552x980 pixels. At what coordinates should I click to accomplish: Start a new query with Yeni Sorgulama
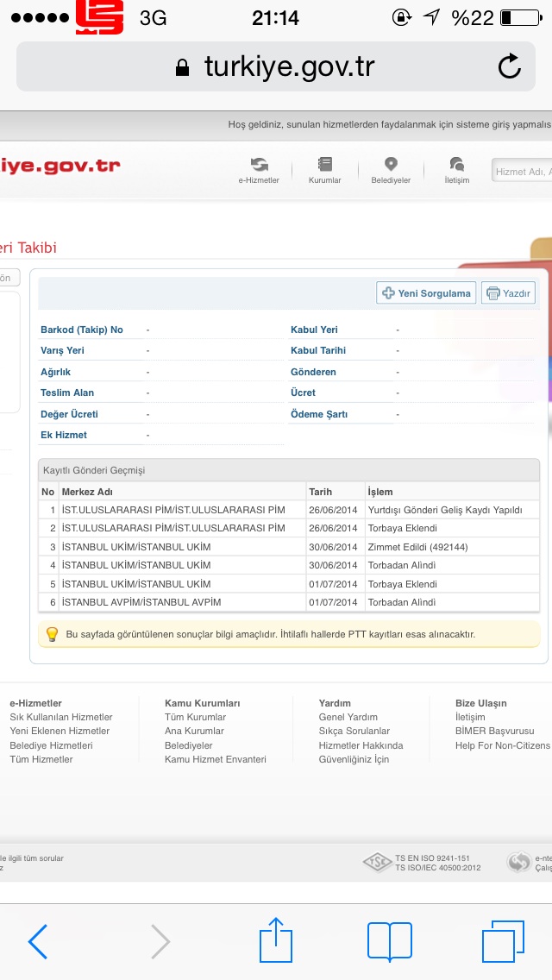coord(426,293)
